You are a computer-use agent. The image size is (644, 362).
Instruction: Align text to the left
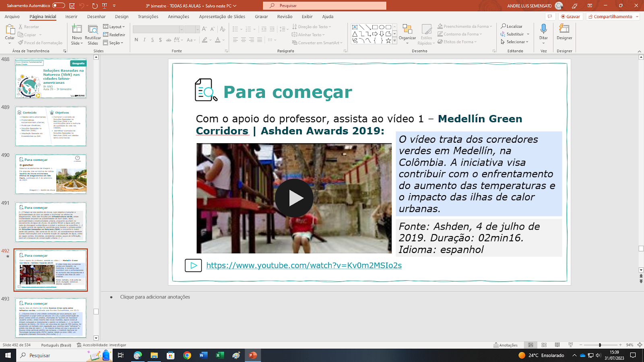pos(235,40)
